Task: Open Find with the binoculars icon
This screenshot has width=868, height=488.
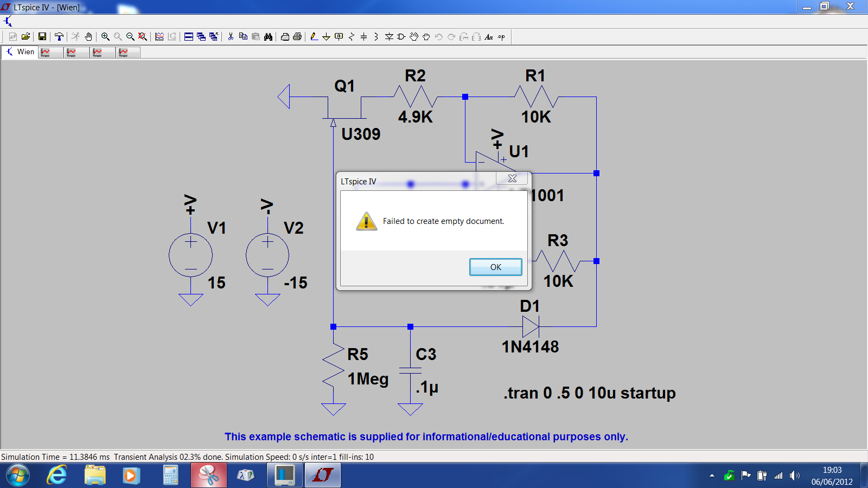Action: tap(268, 37)
